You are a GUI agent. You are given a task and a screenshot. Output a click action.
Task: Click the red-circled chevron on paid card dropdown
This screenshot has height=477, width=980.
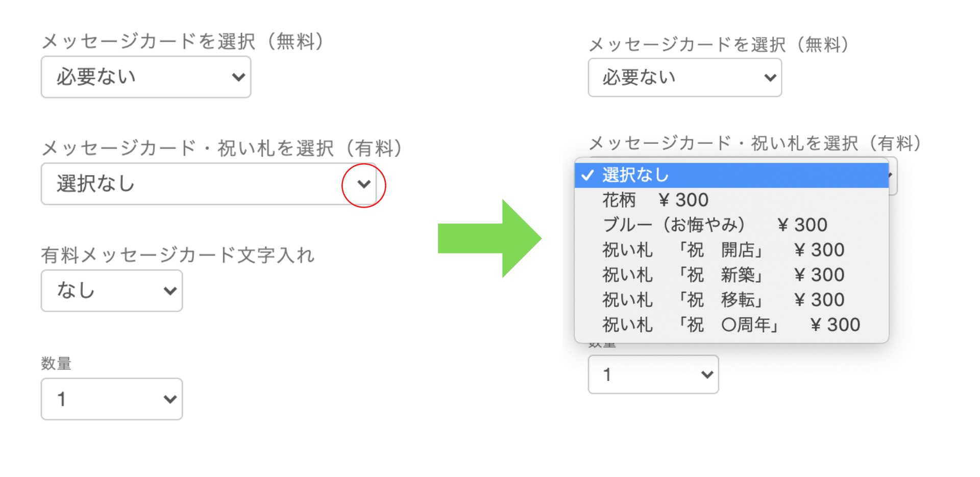click(x=363, y=184)
